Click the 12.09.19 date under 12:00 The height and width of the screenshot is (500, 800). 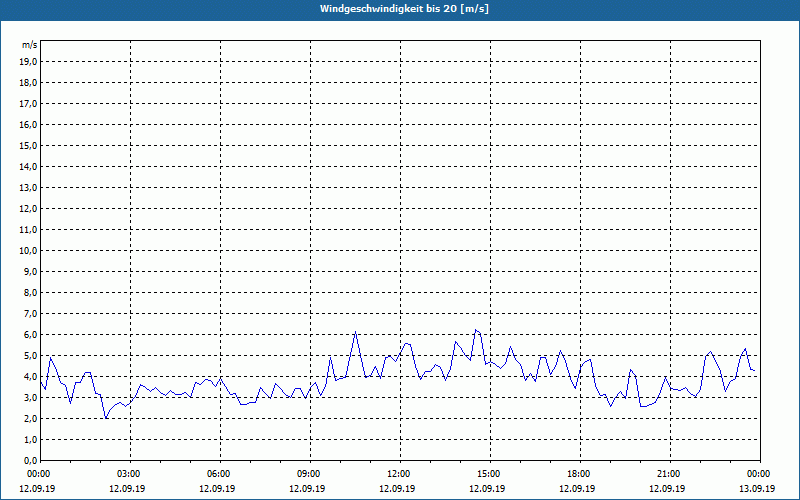[x=399, y=489]
